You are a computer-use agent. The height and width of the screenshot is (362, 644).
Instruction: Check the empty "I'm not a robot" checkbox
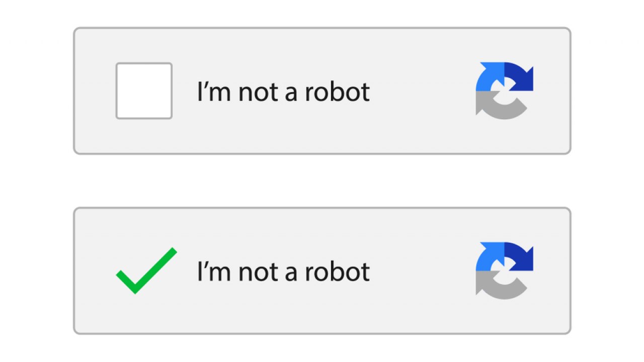click(144, 91)
